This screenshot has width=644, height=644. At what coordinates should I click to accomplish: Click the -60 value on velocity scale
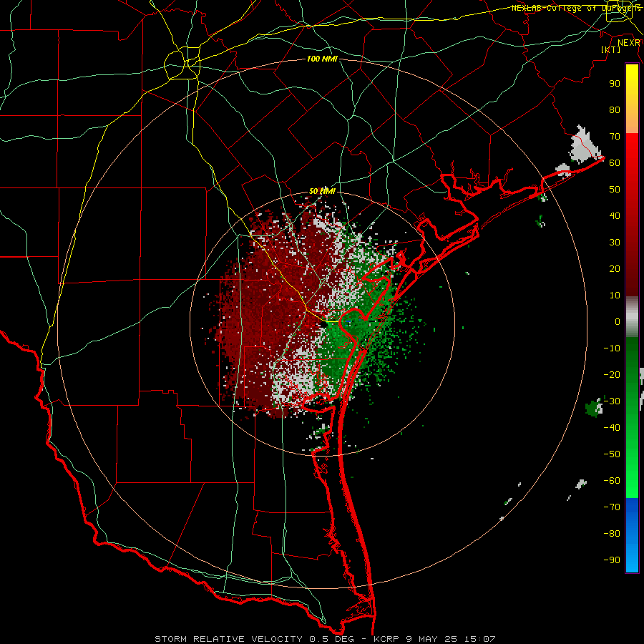(x=612, y=481)
